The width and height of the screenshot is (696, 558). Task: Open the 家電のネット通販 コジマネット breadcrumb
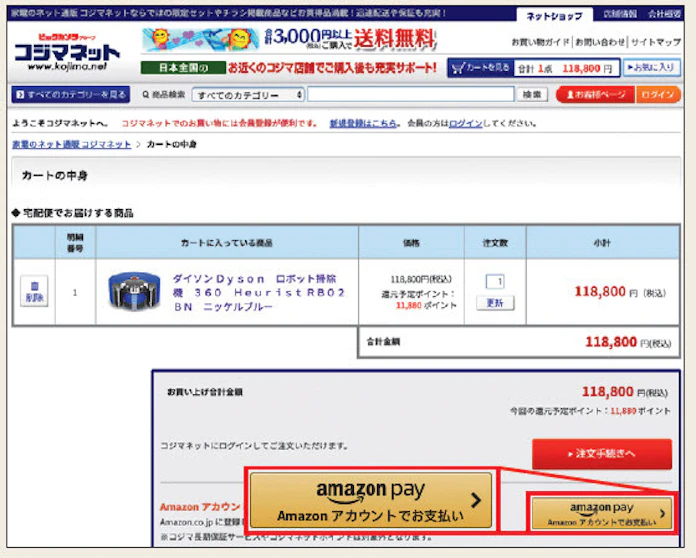(x=71, y=144)
